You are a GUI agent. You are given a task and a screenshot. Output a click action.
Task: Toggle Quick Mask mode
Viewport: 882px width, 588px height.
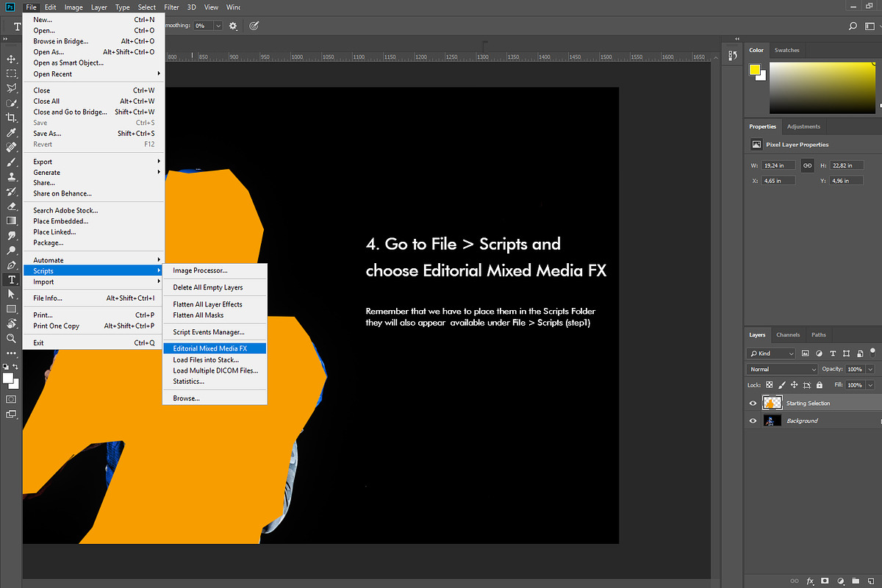pos(11,399)
